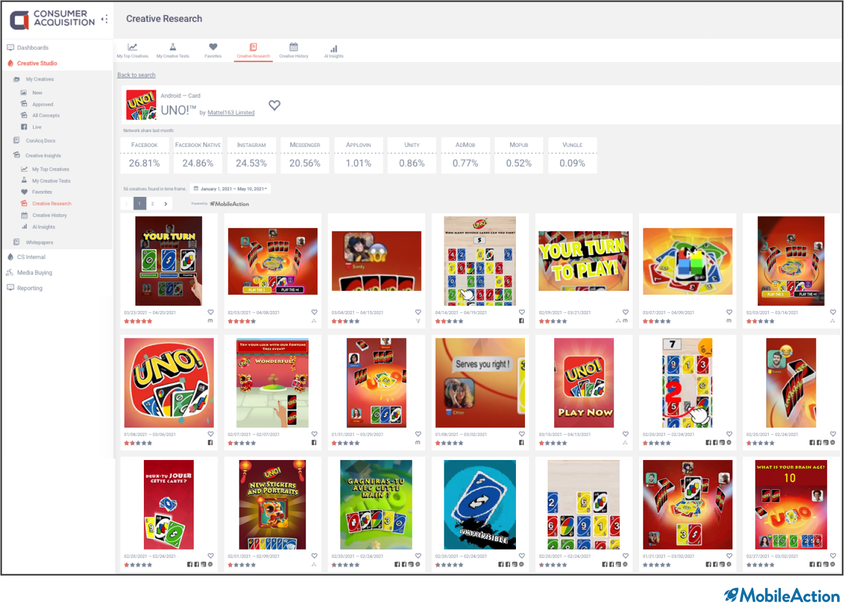Open the Peux-tu jouer cette carte creative
The image size is (844, 616).
coord(169,505)
